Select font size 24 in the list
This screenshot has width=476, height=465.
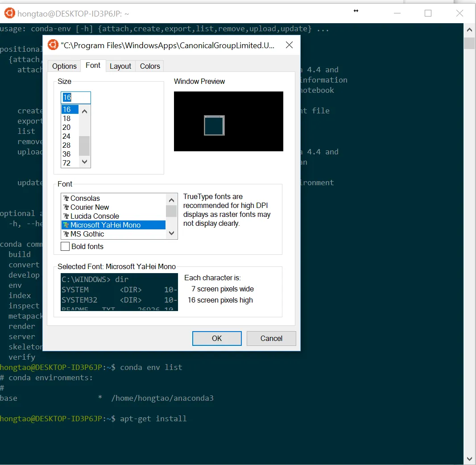67,136
